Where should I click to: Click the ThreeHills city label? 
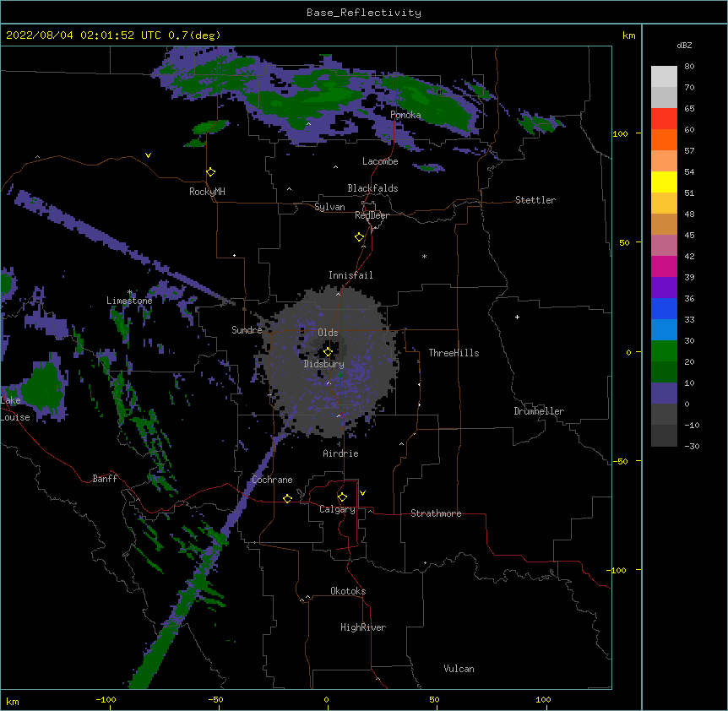[x=454, y=353]
